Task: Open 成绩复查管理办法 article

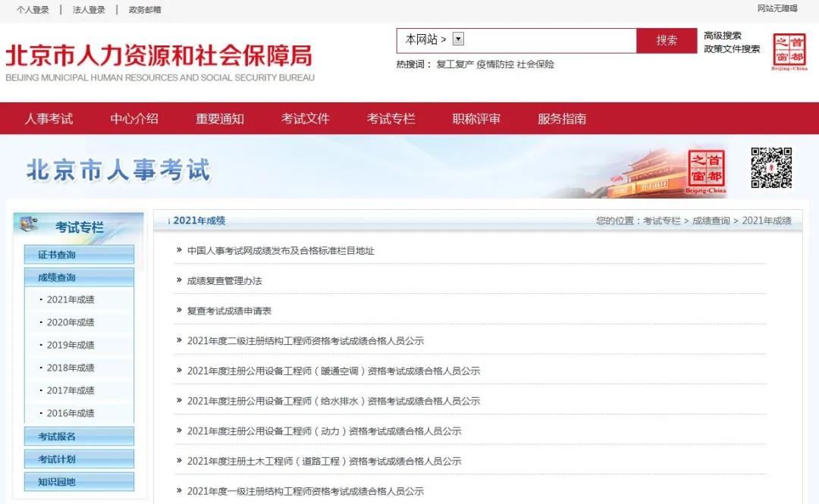Action: (224, 280)
